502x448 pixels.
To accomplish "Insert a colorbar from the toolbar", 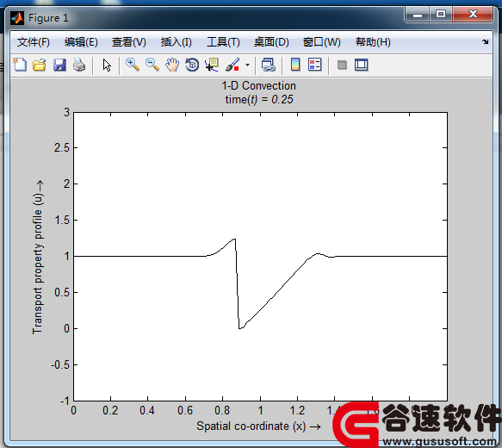I will 295,65.
